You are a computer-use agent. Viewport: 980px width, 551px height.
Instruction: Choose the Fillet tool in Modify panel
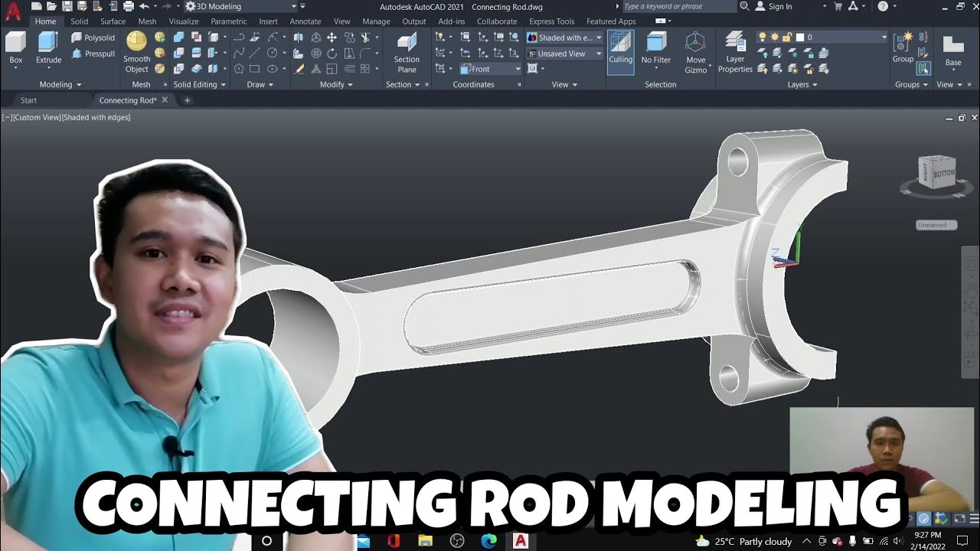coord(365,53)
